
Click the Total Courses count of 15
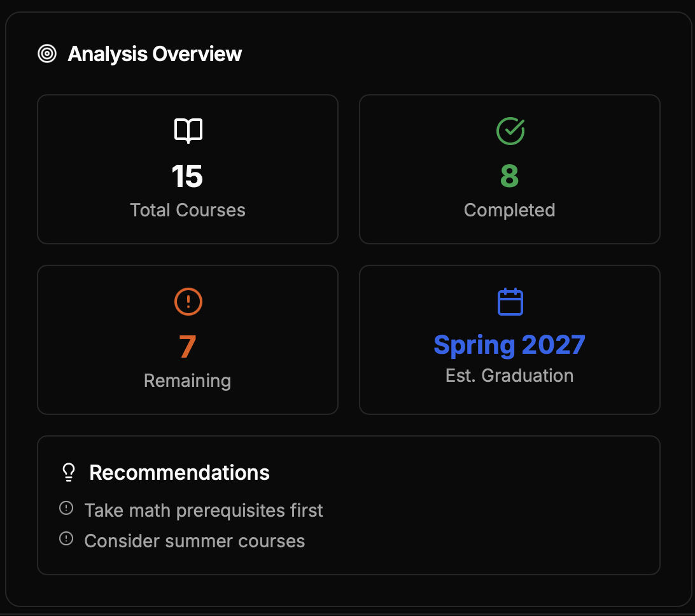[188, 177]
